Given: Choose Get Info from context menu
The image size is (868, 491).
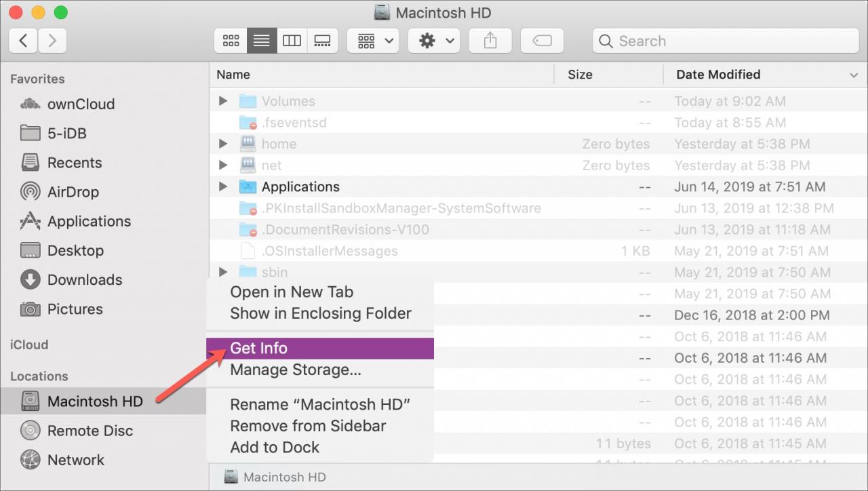Looking at the screenshot, I should click(320, 348).
